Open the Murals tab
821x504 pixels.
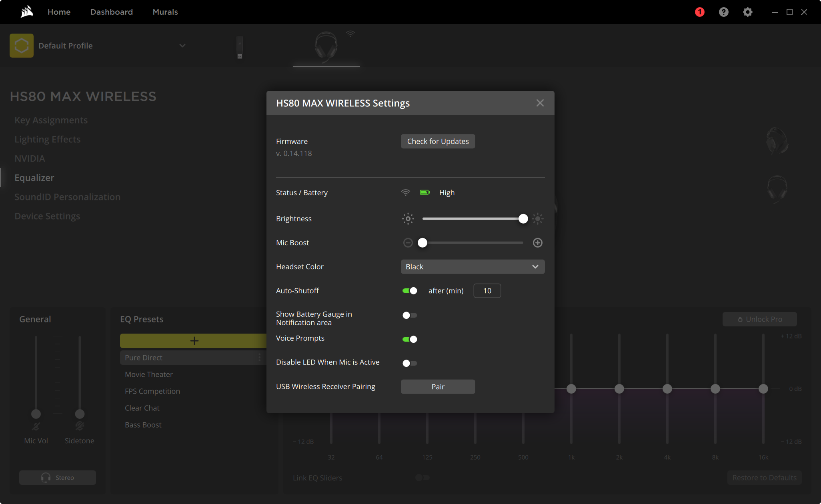[x=165, y=12]
